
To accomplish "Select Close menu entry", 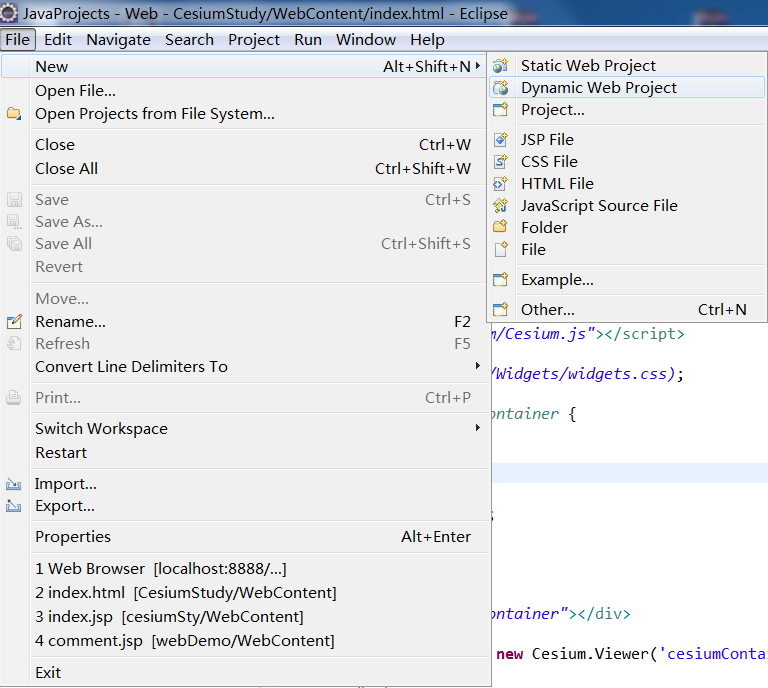I will click(246, 144).
